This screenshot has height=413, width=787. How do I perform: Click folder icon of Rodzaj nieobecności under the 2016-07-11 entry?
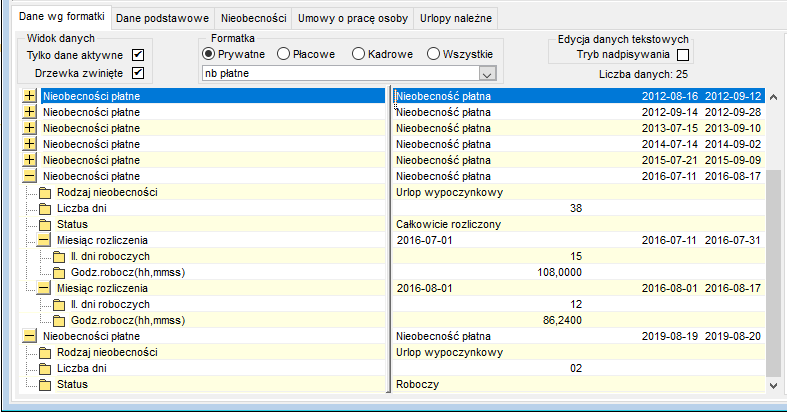pos(45,193)
